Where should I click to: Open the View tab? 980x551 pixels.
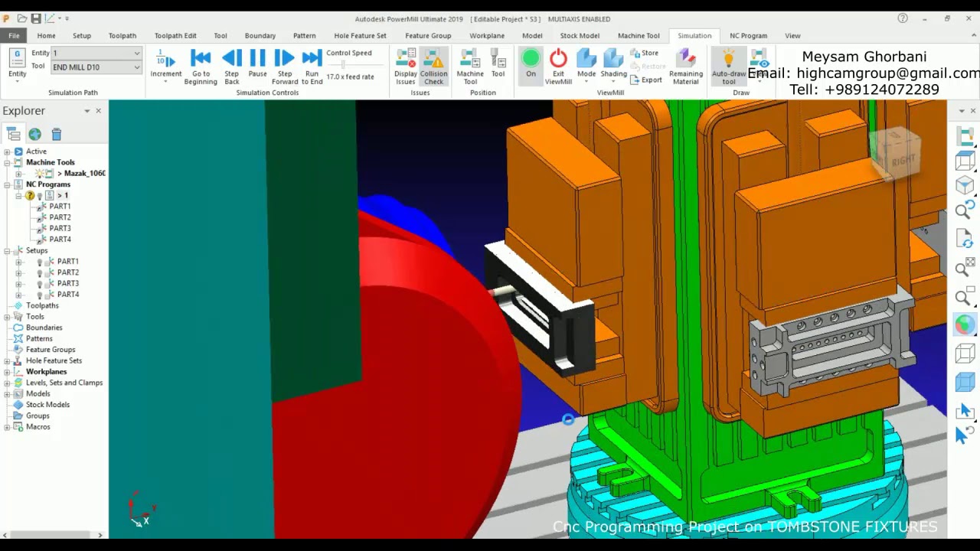click(792, 35)
